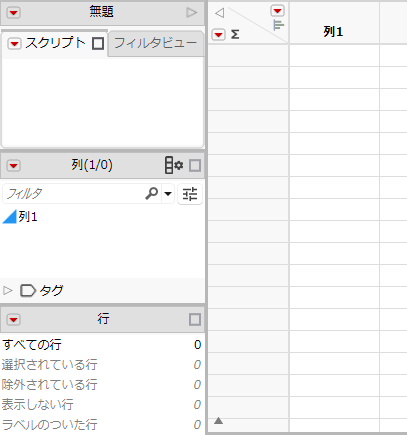The width and height of the screenshot is (407, 435).
Task: Click the gray play arrow beside 無題
Action: pyautogui.click(x=191, y=13)
